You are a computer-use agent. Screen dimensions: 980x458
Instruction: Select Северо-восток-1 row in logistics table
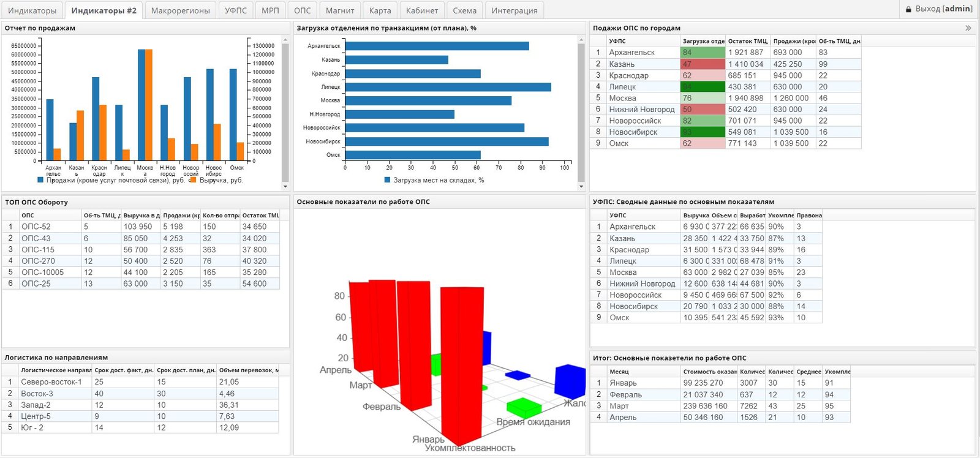point(140,382)
